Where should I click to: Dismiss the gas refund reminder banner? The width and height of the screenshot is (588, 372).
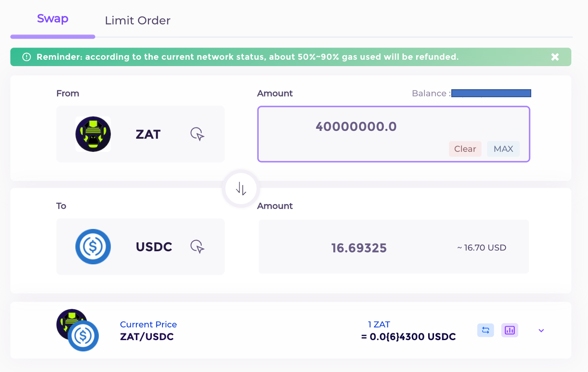pos(555,56)
